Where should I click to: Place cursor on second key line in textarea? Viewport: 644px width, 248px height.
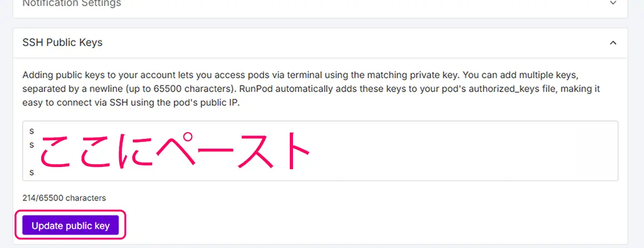[x=32, y=145]
